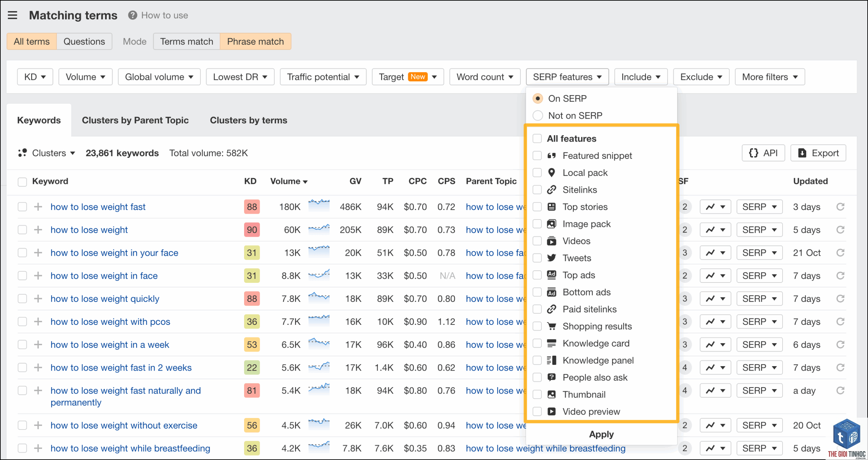Image resolution: width=868 pixels, height=460 pixels.
Task: Click the Export download icon
Action: coord(802,153)
